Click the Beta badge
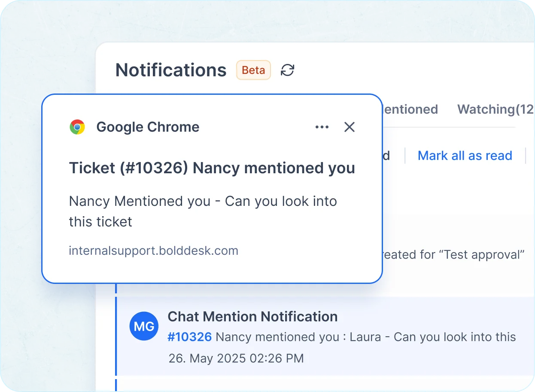Viewport: 535px width, 392px height. coord(253,70)
